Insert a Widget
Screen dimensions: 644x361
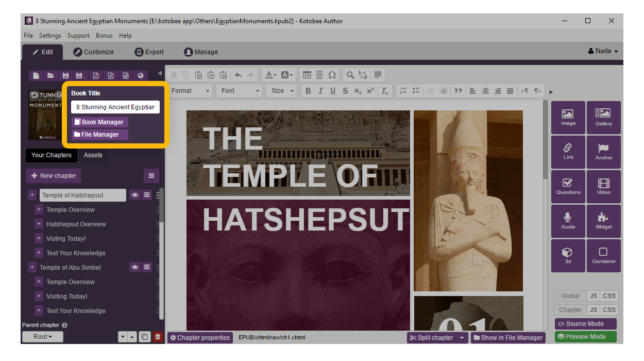pyautogui.click(x=604, y=221)
